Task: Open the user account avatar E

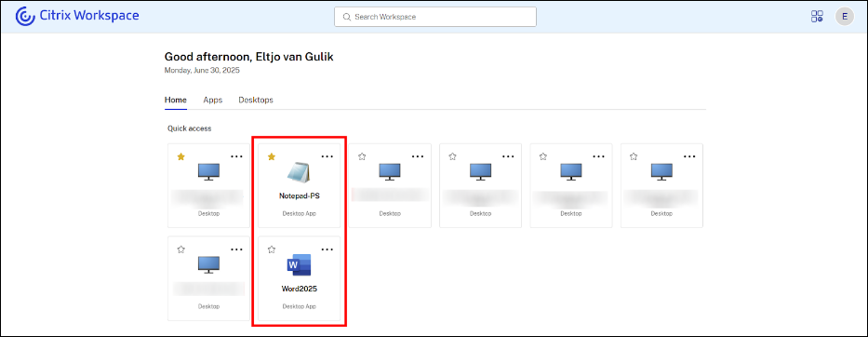Action: [x=845, y=17]
